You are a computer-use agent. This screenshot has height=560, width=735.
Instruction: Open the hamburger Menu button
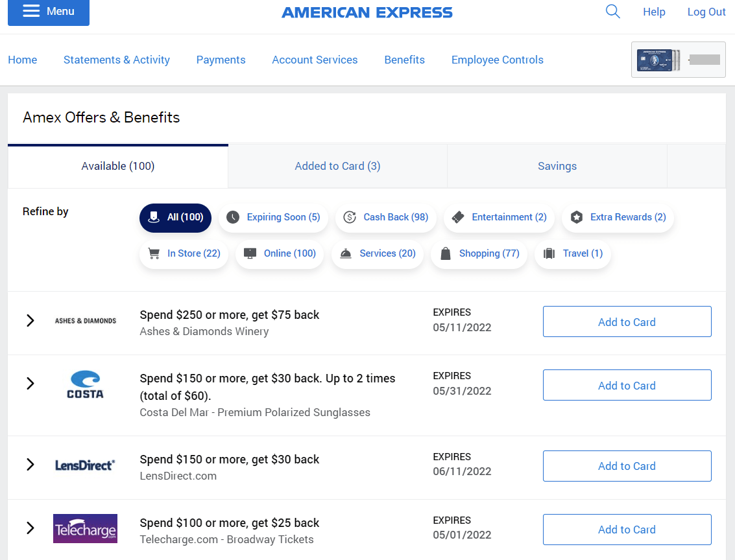click(x=49, y=12)
